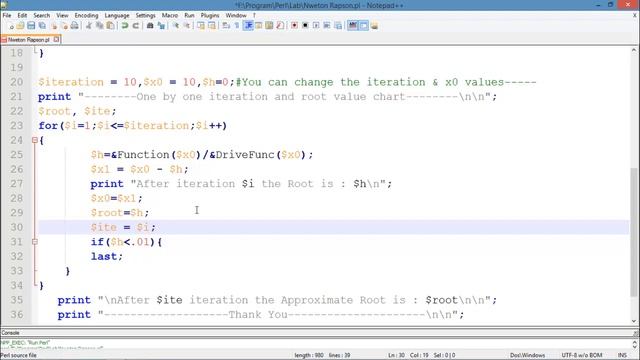Collapse the for-loop fold at line 24
Viewport: 640px width, 360px height.
pyautogui.click(x=35, y=140)
